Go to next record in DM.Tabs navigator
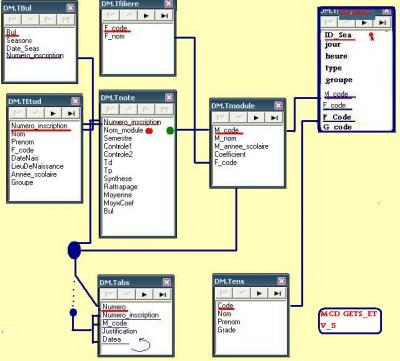Viewport: 400px width, 361px height. (x=144, y=294)
